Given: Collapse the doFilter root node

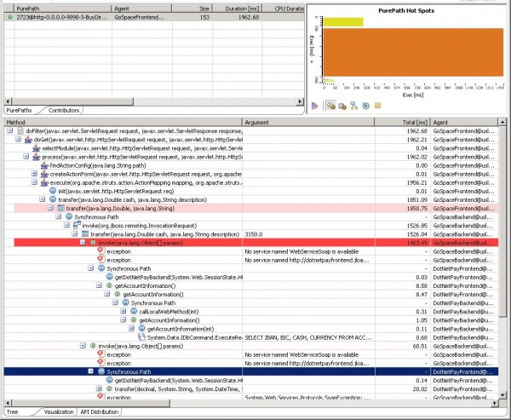Looking at the screenshot, I should click(x=9, y=130).
